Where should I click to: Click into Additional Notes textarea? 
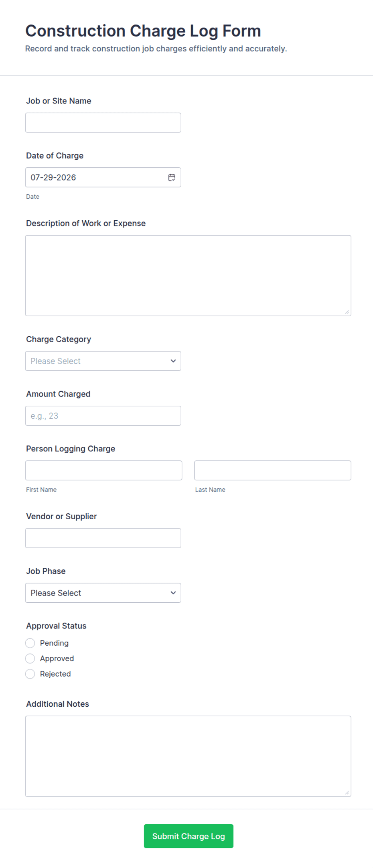click(188, 756)
